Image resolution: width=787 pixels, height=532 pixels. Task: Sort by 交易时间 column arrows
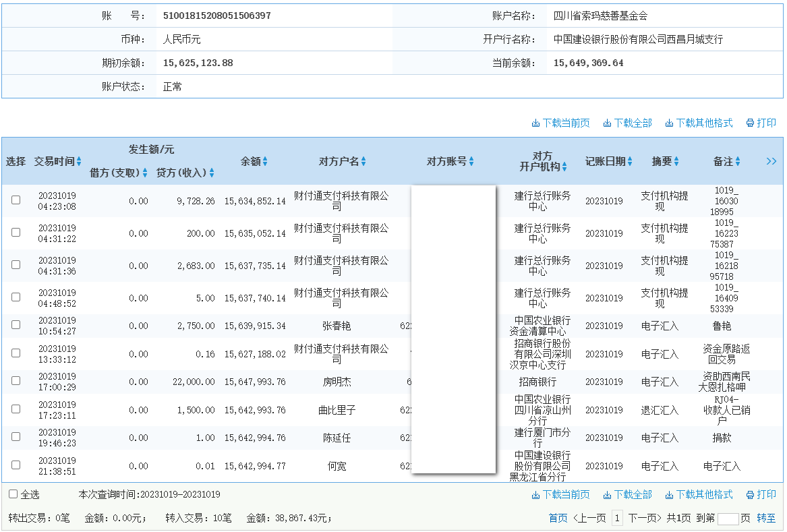(79, 162)
